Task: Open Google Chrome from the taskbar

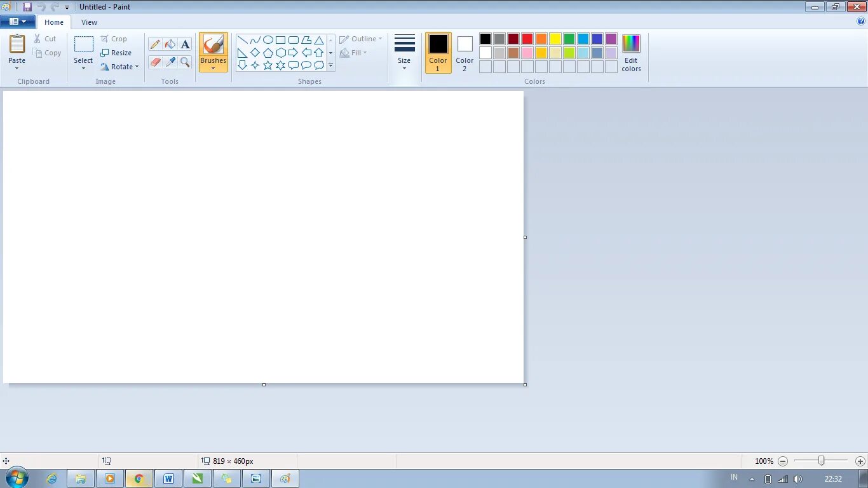Action: click(139, 479)
